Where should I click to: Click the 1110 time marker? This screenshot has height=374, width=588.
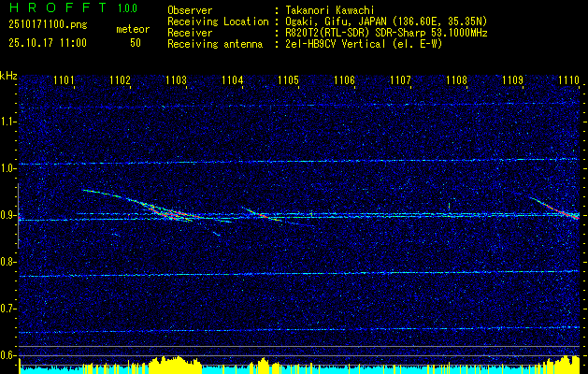coord(569,79)
